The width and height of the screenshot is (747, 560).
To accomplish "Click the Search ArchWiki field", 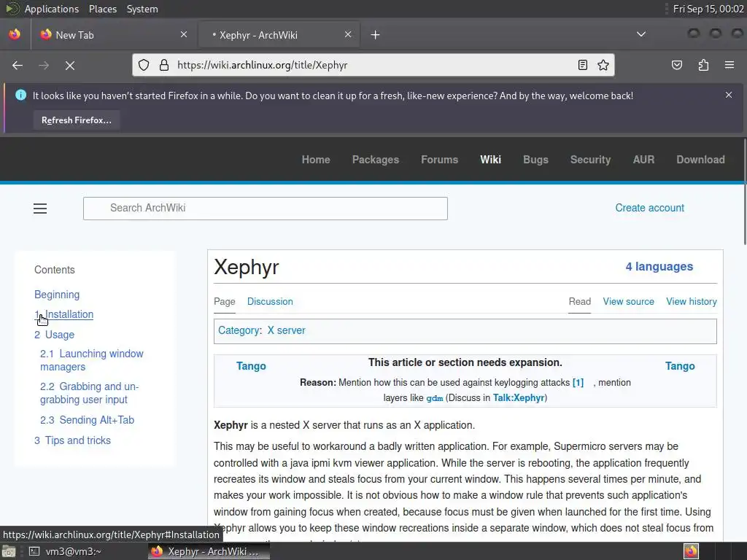I will 266,208.
